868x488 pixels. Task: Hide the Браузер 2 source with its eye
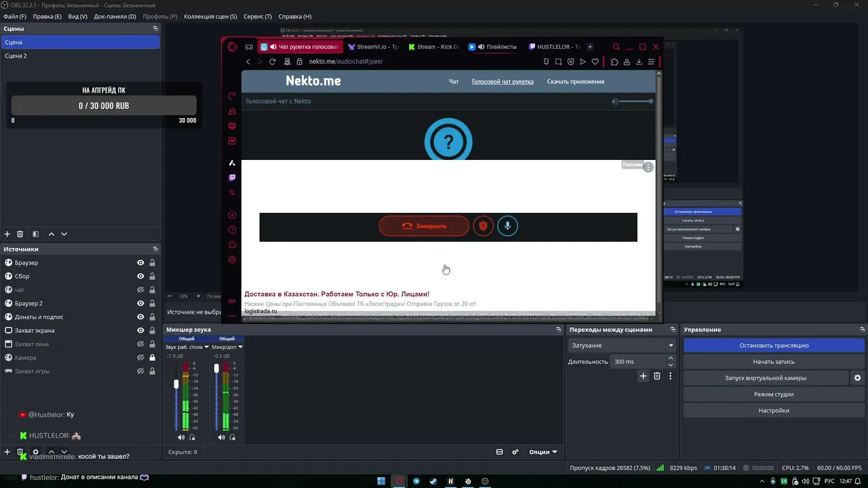pos(140,304)
